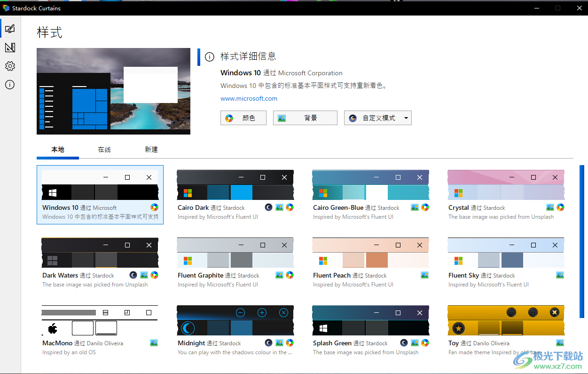Click the moon icon on Splash Green theme
This screenshot has height=374, width=588.
coord(404,342)
